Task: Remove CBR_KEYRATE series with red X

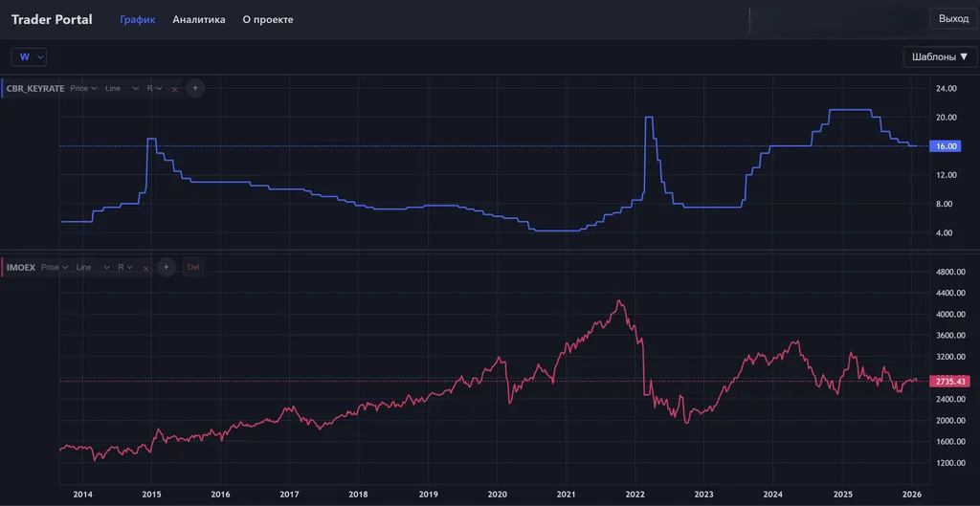Action: click(174, 89)
